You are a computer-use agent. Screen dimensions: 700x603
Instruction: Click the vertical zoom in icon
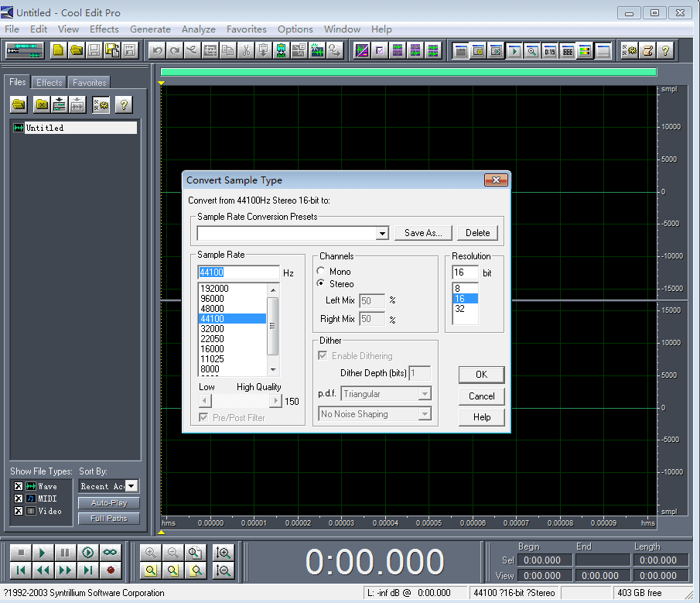click(224, 553)
